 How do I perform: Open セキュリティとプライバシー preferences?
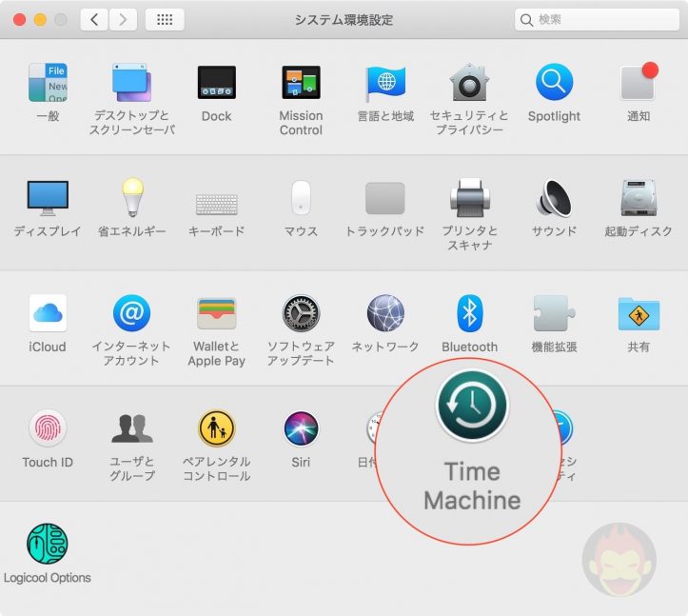(469, 83)
